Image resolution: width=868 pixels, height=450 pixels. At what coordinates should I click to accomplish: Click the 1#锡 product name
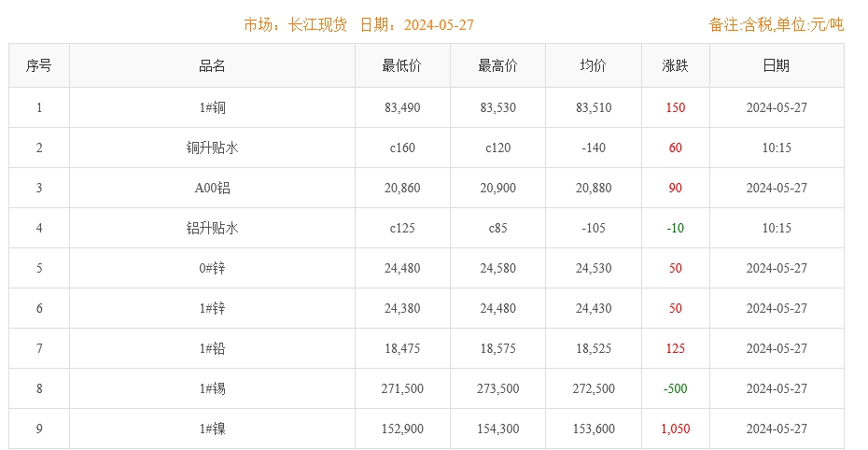click(x=212, y=388)
